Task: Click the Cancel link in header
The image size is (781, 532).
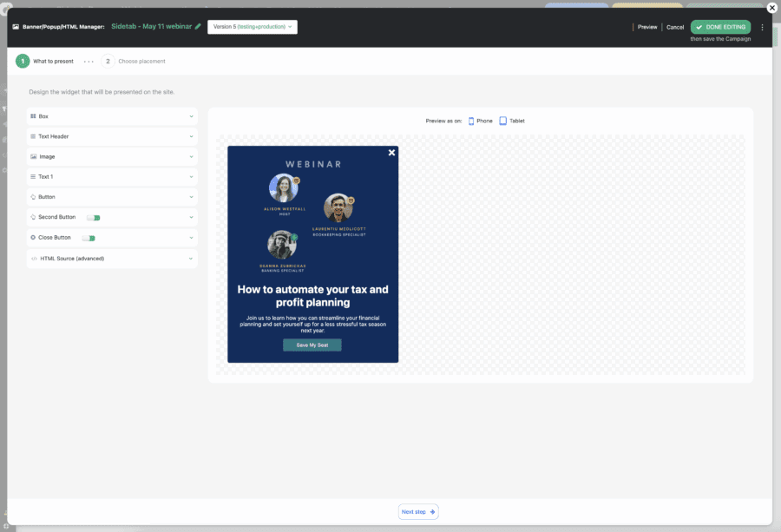Action: click(x=674, y=27)
